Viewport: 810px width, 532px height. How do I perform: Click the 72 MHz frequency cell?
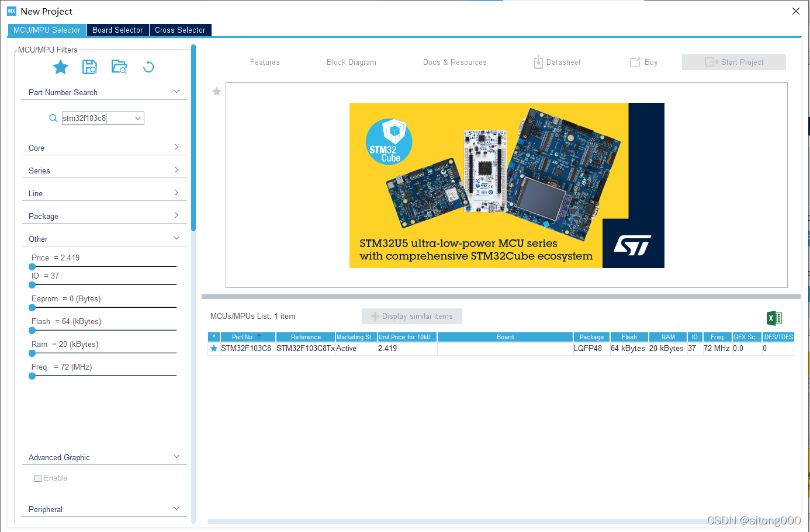[x=717, y=349]
